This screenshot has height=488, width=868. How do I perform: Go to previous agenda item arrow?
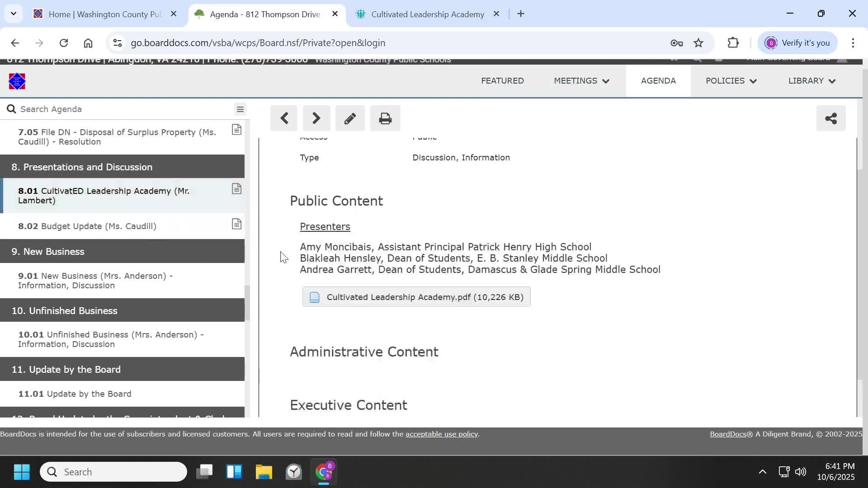coord(284,119)
